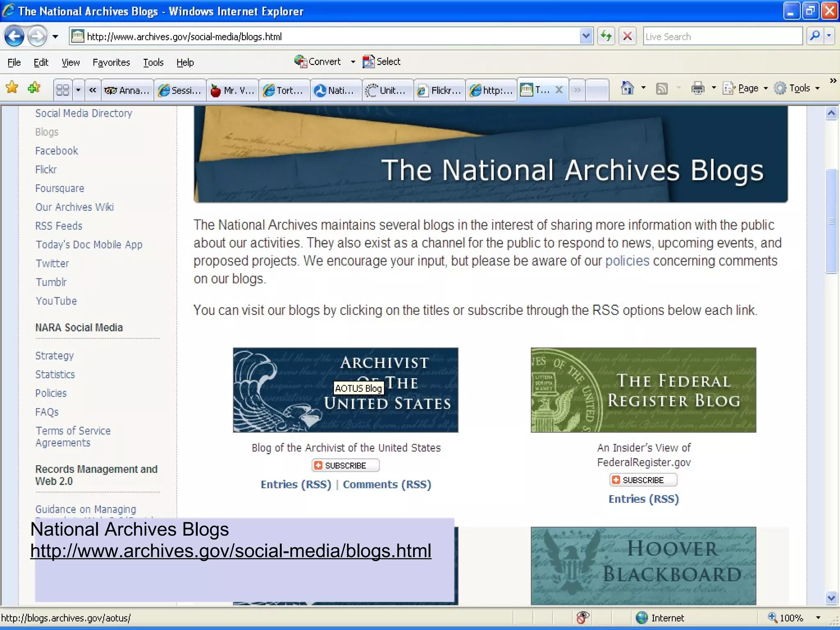The image size is (840, 630).
Task: Click the Quick Tabs grid icon
Action: (x=63, y=90)
